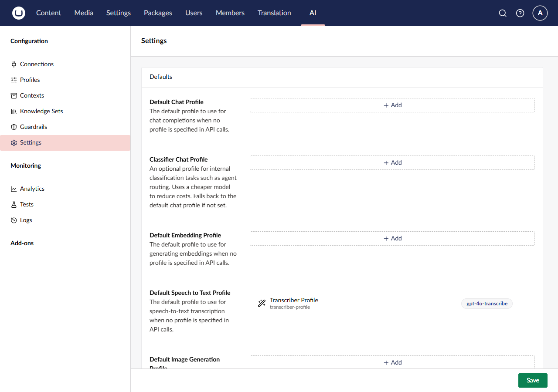Save the settings
The image size is (558, 392).
tap(533, 380)
